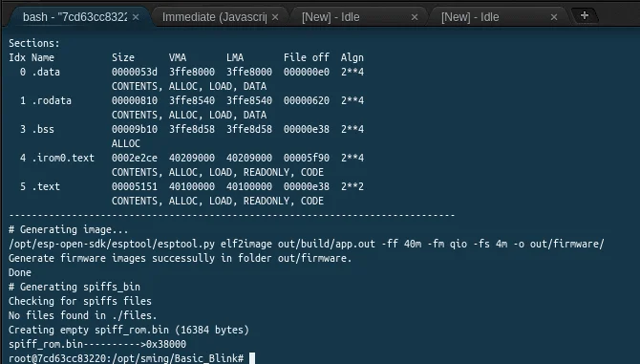Select the last [New] - Idle tab

pos(470,17)
